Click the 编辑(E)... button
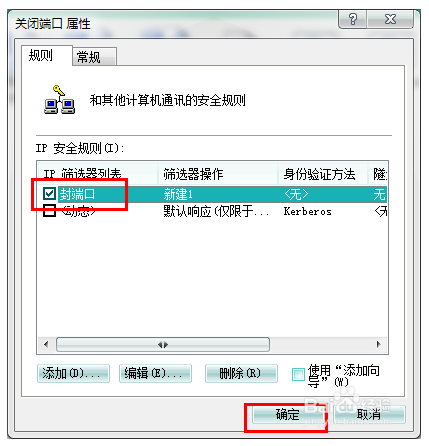429x446 pixels. pyautogui.click(x=155, y=373)
